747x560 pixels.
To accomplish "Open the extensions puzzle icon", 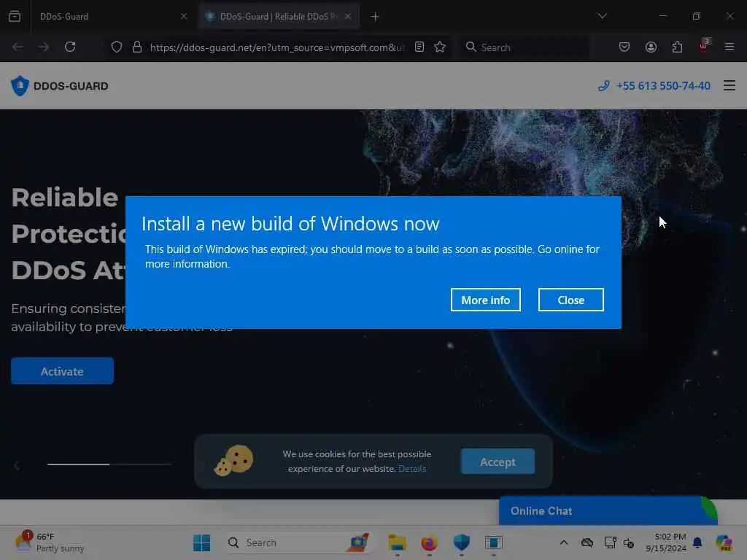I will click(x=677, y=47).
